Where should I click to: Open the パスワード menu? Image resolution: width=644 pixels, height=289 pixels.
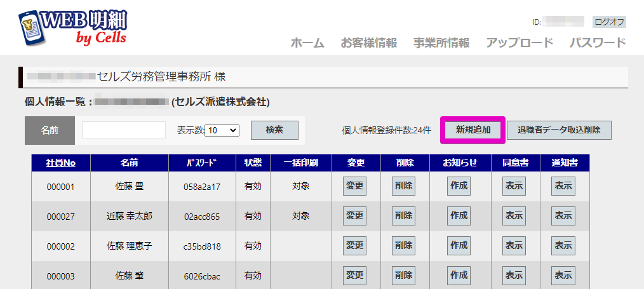pyautogui.click(x=598, y=43)
